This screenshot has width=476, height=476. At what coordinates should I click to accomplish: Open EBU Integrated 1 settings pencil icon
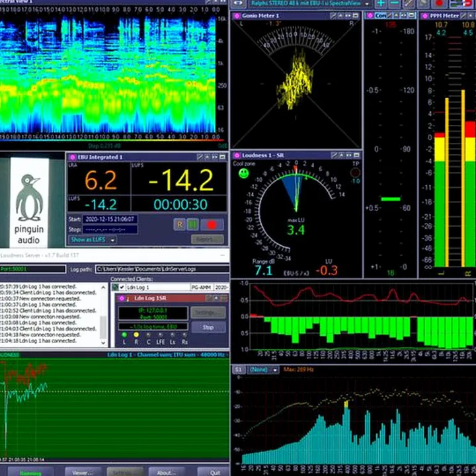pyautogui.click(x=200, y=157)
